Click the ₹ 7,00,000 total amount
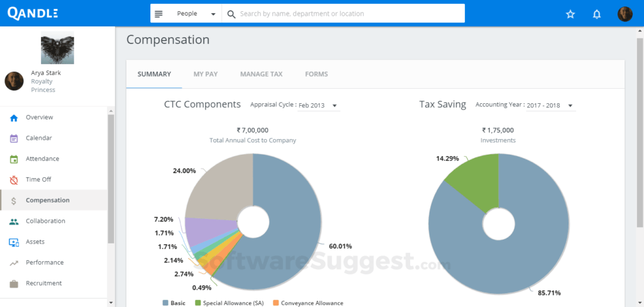 point(253,130)
